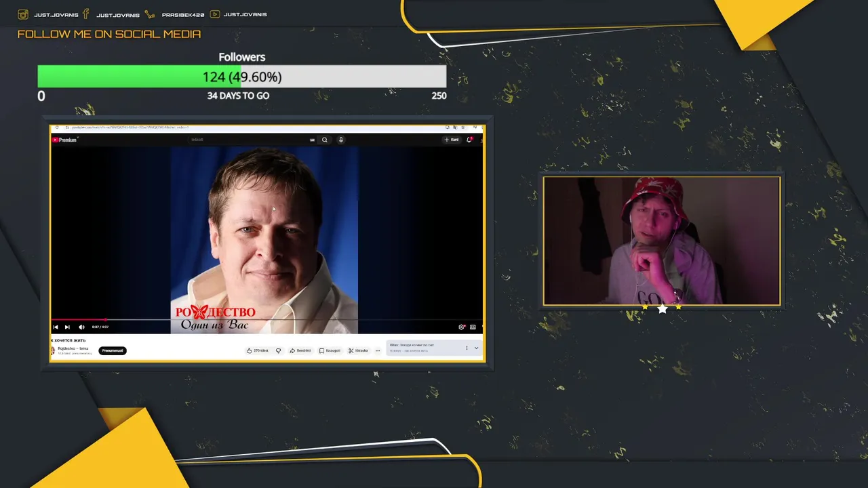The image size is (868, 488).
Task: Open the on-screen keyboard icon in search
Action: pos(312,140)
